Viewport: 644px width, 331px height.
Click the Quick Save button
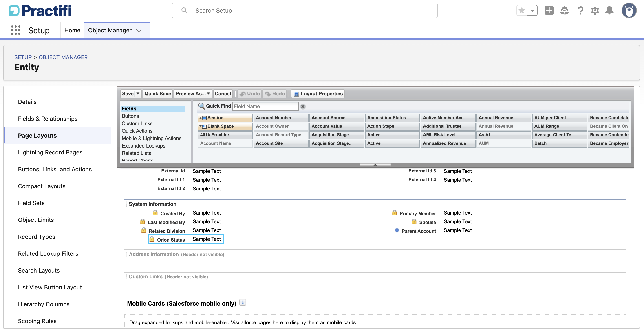157,94
